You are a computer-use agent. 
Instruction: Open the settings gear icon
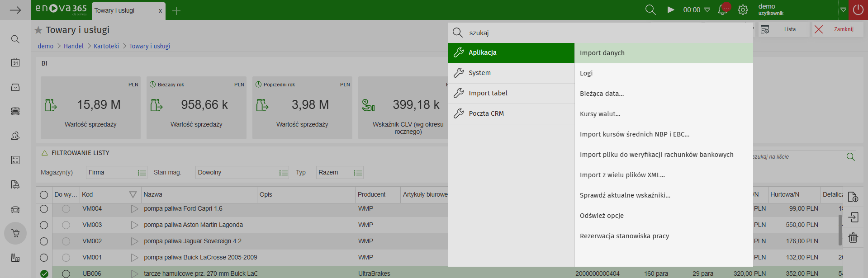pos(743,10)
